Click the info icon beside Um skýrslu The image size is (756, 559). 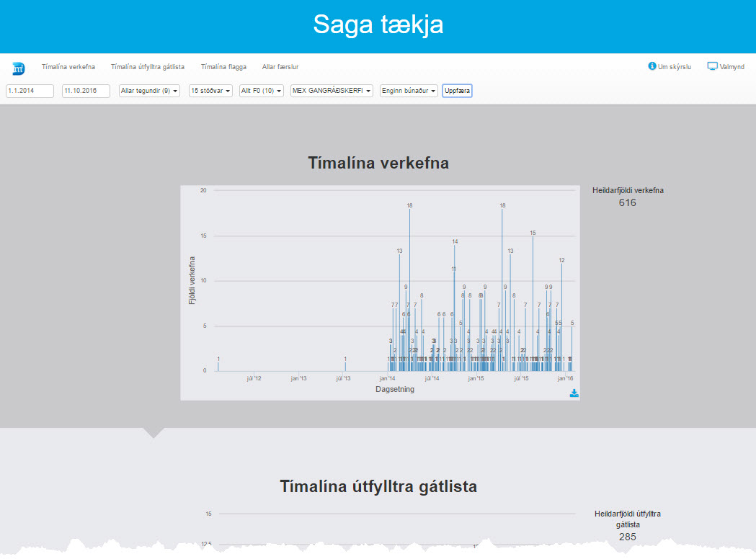pyautogui.click(x=652, y=66)
